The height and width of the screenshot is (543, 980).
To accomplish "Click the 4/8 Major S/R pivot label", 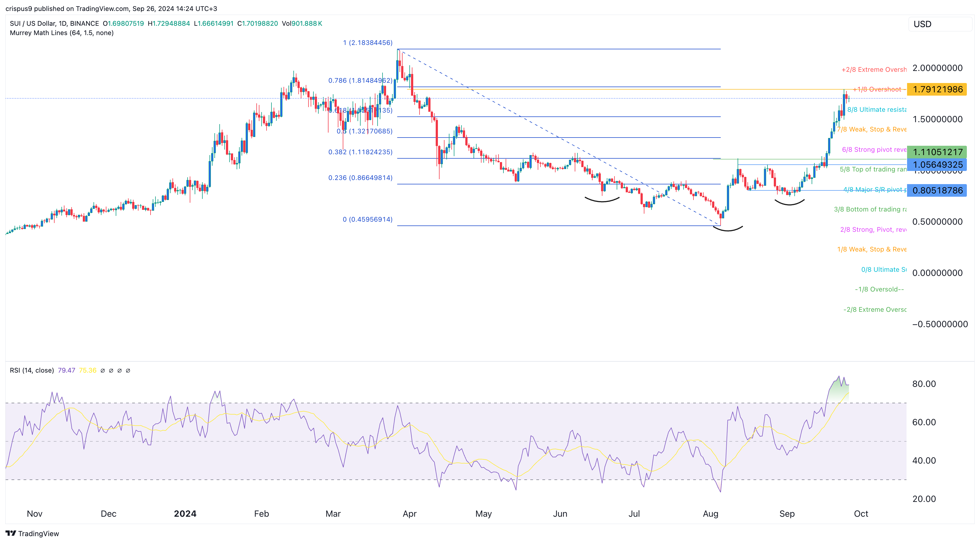I will (875, 189).
